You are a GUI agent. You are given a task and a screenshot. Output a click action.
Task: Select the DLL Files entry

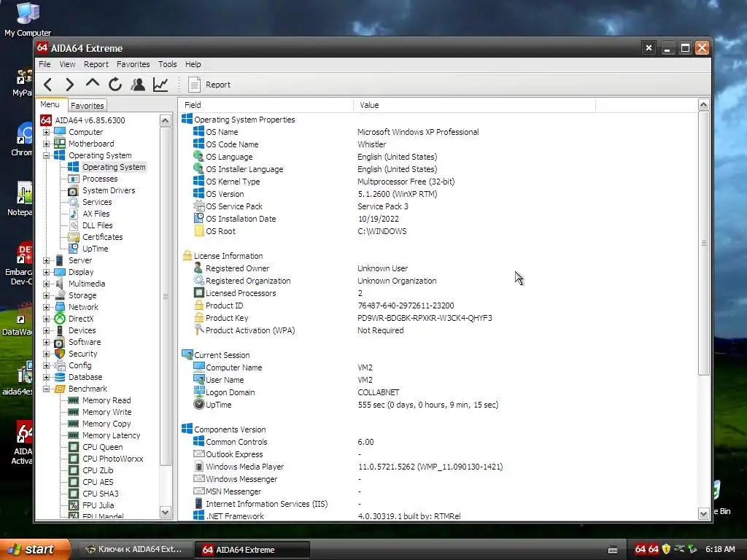click(97, 225)
